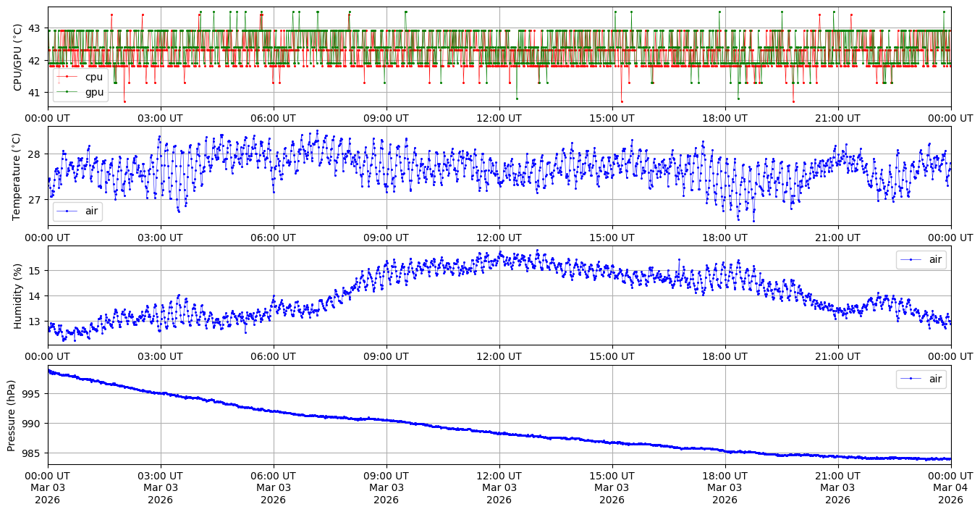This screenshot has width=980, height=512.
Task: Click the gpu legend entry
Action: [x=94, y=92]
